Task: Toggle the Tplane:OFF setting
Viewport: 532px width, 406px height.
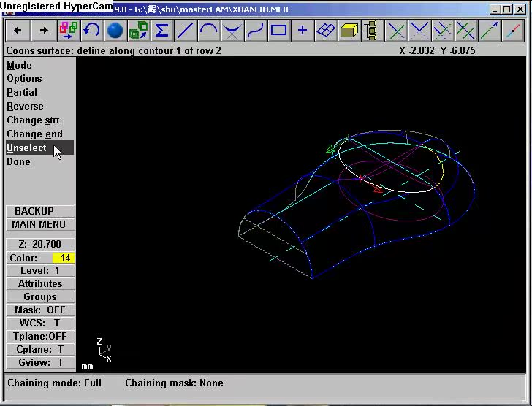Action: (40, 336)
